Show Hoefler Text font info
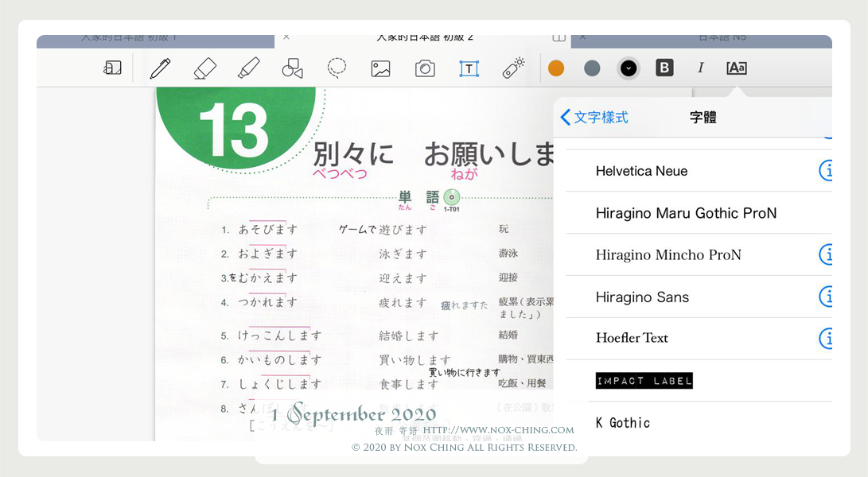 click(x=826, y=338)
